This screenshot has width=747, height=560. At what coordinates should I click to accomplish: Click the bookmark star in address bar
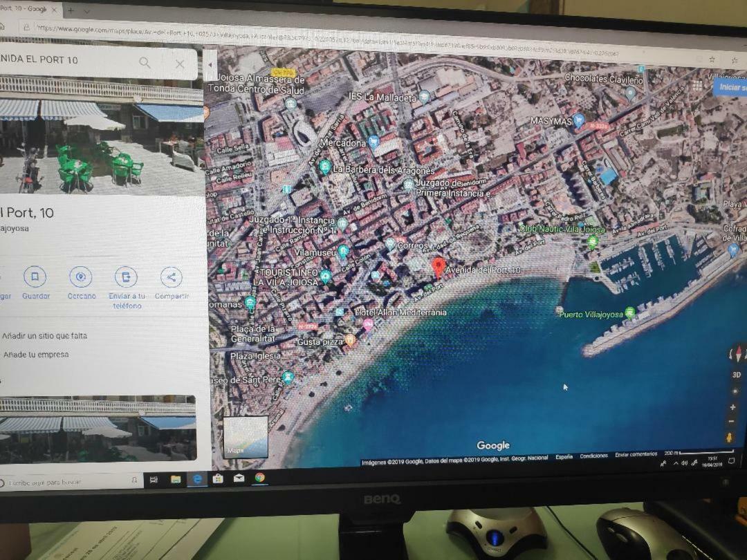[712, 59]
